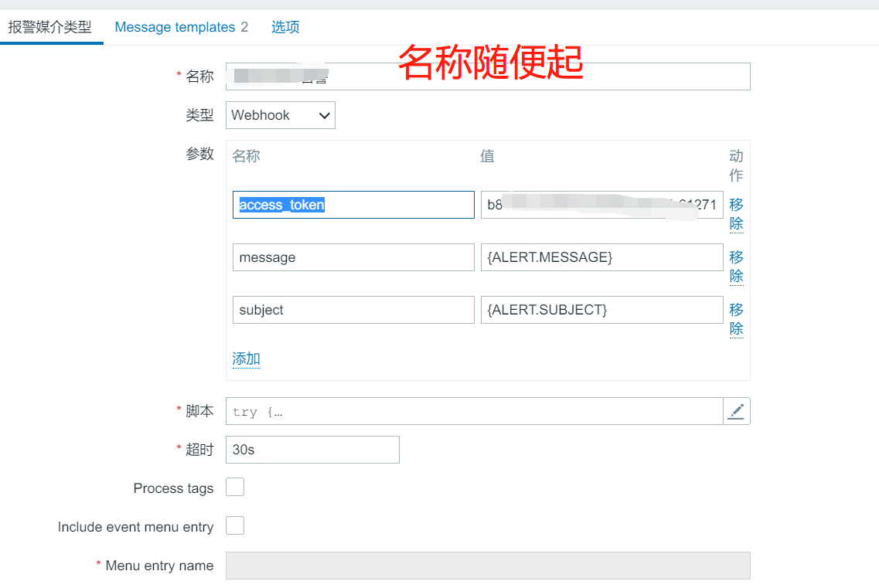The height and width of the screenshot is (588, 879).
Task: Focus the 名称 name input field
Action: pyautogui.click(x=487, y=76)
